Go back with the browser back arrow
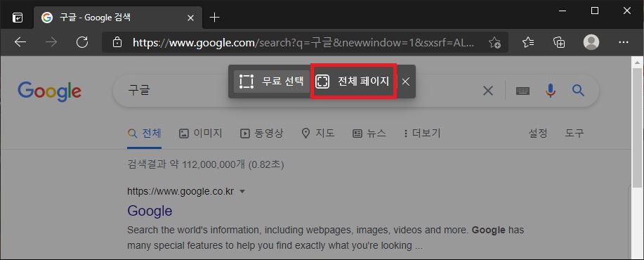This screenshot has width=644, height=260. [x=20, y=42]
